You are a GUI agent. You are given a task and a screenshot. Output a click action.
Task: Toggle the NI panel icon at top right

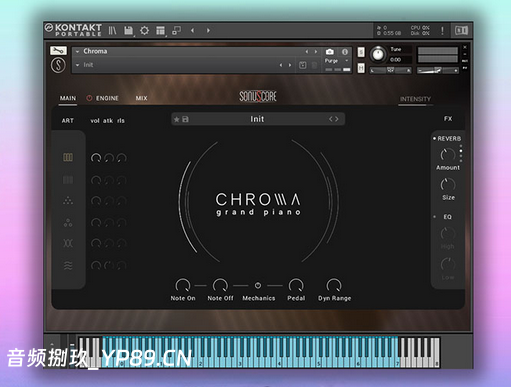coord(462,31)
